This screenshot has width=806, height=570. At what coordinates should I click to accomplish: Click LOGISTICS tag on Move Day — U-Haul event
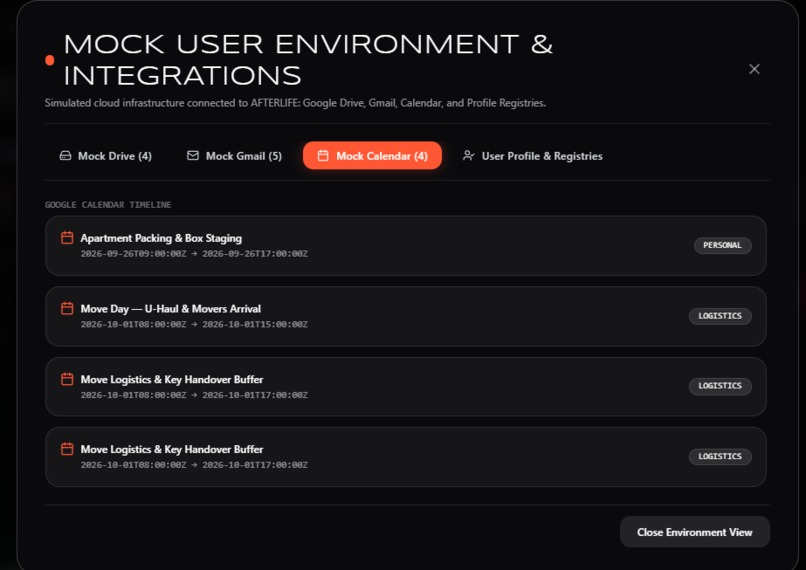click(x=720, y=316)
